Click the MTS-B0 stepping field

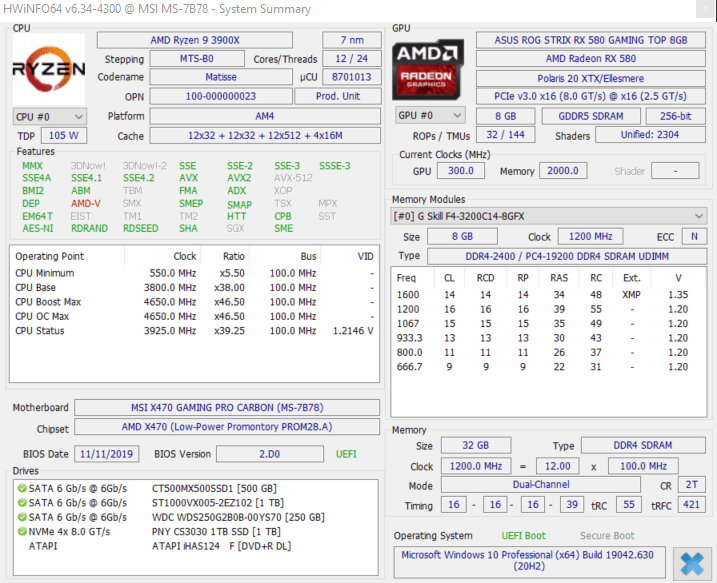tap(197, 59)
